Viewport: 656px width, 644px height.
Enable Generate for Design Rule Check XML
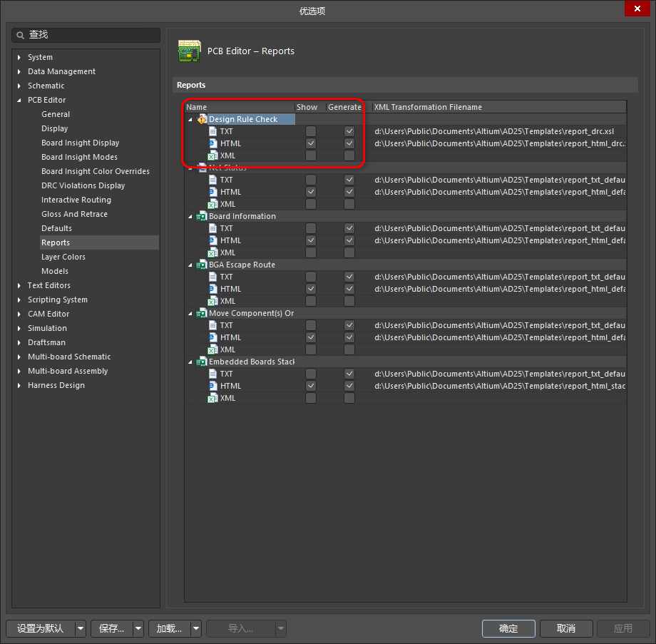pyautogui.click(x=349, y=155)
